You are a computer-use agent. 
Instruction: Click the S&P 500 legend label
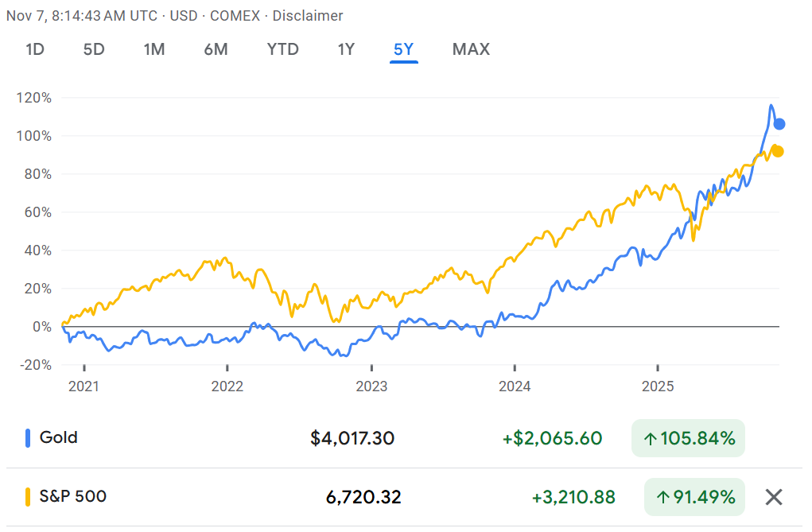(73, 497)
